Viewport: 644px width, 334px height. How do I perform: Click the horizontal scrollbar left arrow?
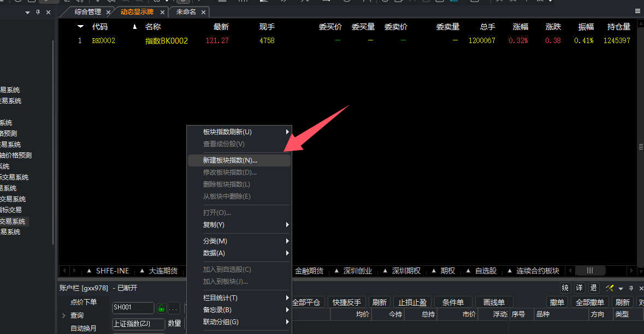pos(570,271)
